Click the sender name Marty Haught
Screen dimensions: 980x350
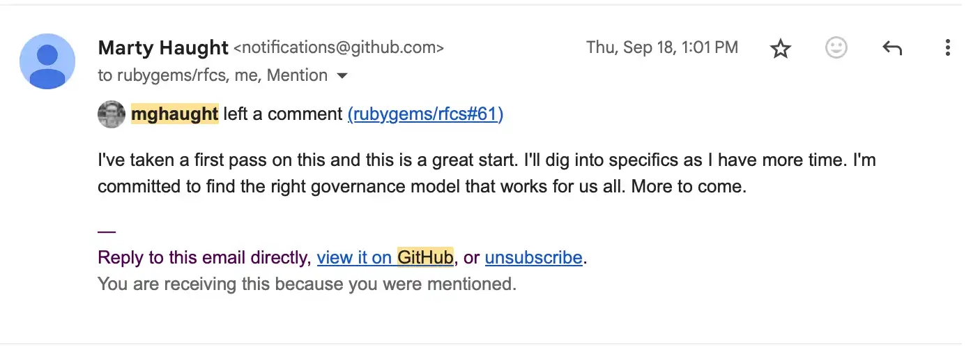click(163, 47)
